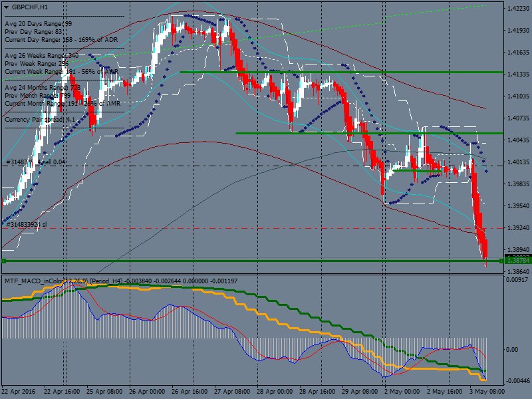532x399 pixels.
Task: Click the 0.00917 MACD scale value
Action: (517, 280)
